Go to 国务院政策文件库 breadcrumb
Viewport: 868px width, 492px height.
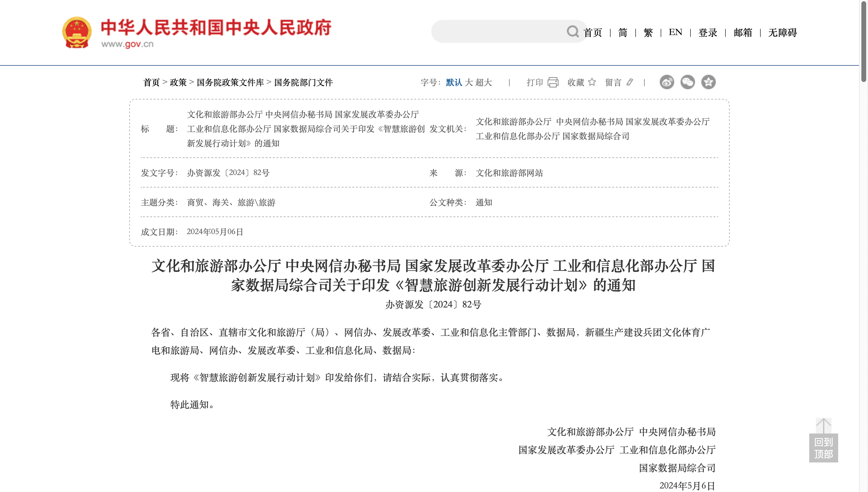point(230,82)
